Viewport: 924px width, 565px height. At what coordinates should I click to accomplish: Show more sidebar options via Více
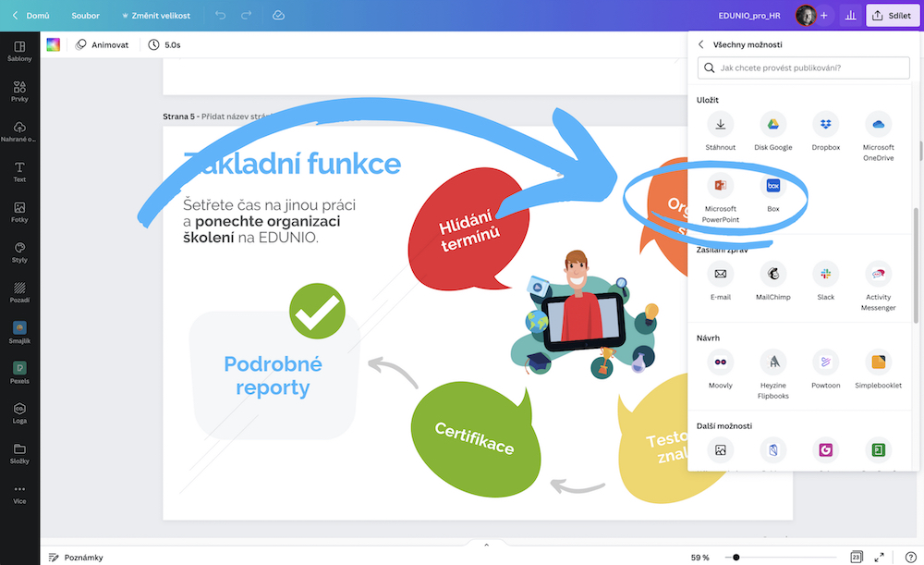[19, 494]
